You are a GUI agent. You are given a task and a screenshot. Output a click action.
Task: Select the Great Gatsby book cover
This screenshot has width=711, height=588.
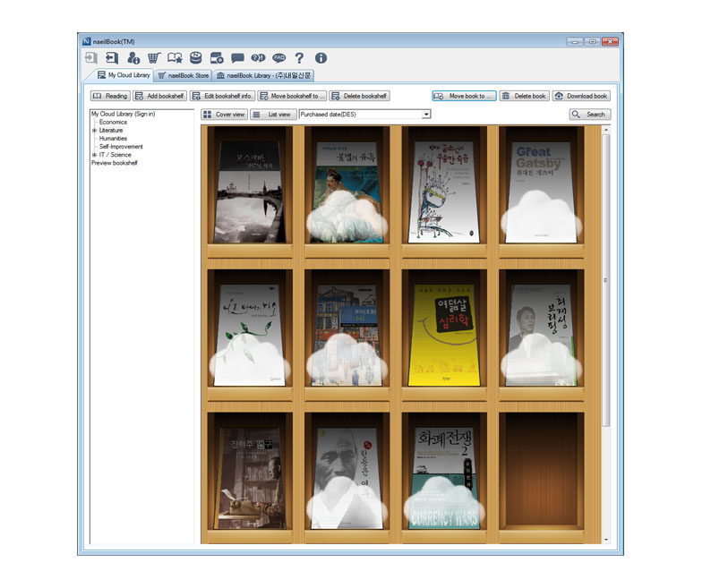(541, 192)
